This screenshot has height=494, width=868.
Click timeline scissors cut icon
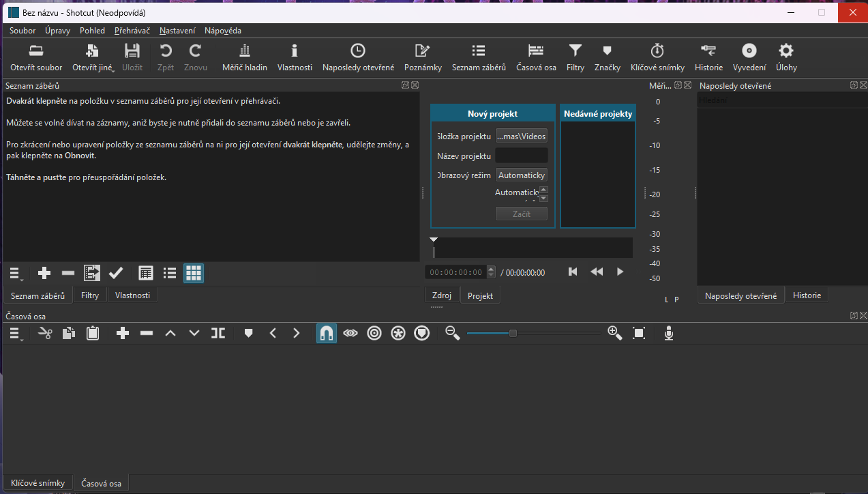point(45,333)
